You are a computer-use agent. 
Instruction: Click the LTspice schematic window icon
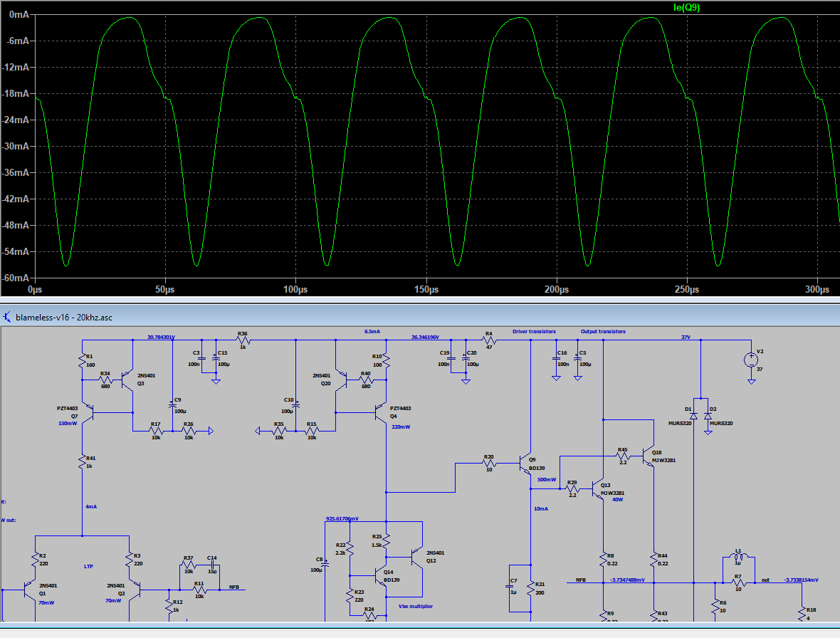(7, 317)
